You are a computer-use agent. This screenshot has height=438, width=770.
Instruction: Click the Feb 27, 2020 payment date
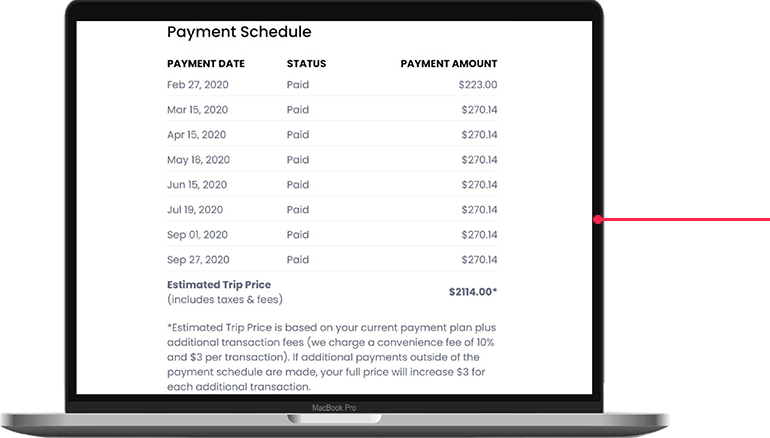(197, 85)
